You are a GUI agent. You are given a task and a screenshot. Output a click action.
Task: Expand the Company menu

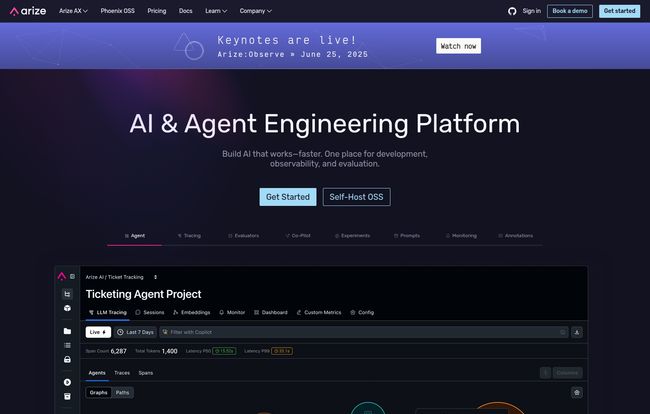tap(255, 11)
